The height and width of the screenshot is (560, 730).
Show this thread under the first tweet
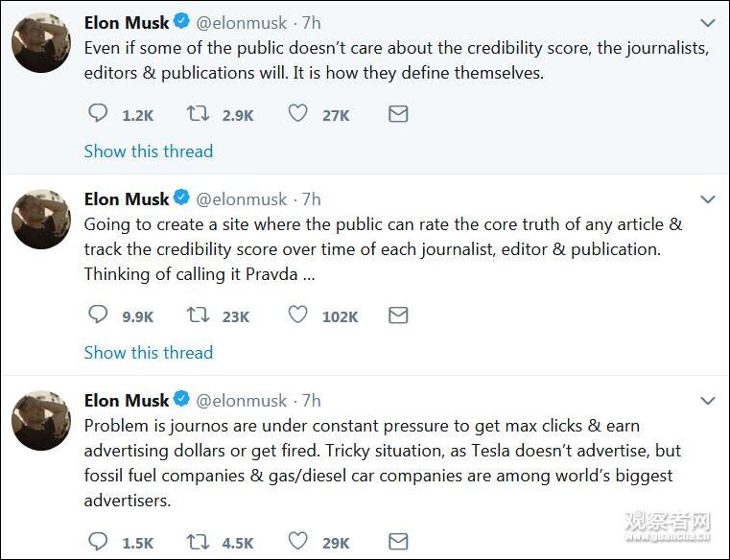[149, 152]
